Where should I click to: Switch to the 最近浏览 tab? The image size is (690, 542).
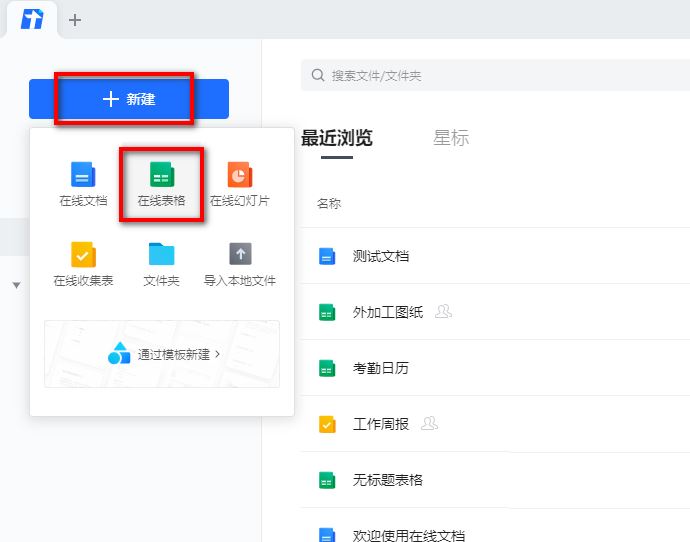(x=337, y=138)
